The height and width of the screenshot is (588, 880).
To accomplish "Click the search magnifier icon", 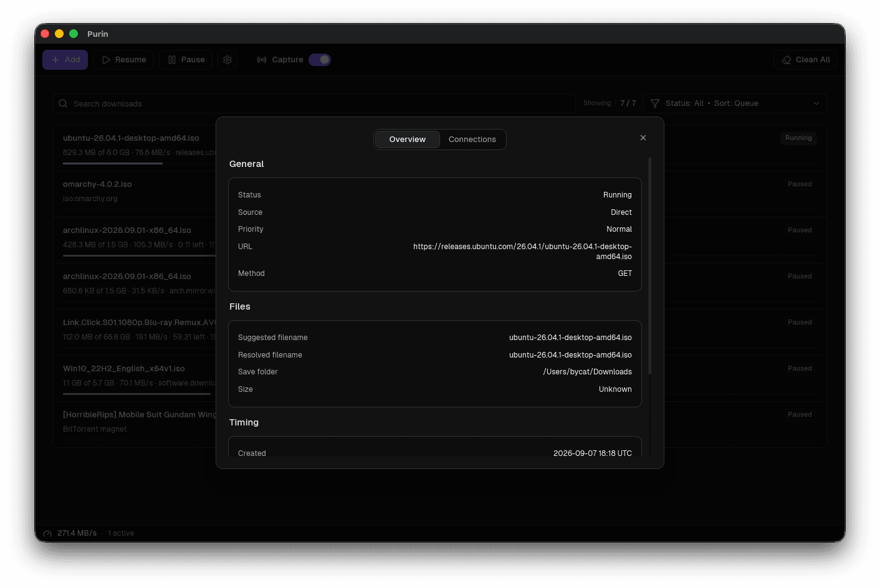I will (x=63, y=103).
